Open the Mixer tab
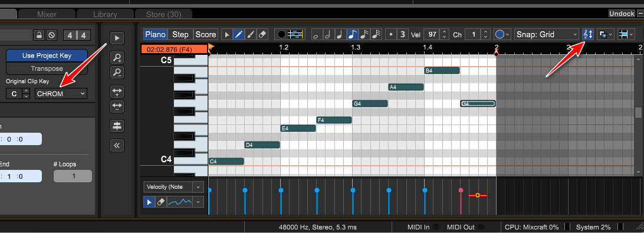The image size is (644, 233). [47, 14]
